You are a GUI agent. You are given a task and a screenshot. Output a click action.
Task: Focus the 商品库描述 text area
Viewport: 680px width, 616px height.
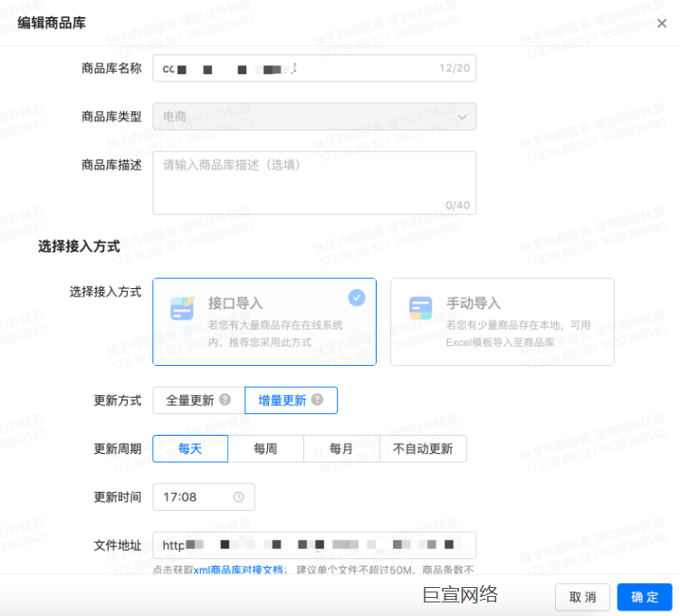click(314, 183)
